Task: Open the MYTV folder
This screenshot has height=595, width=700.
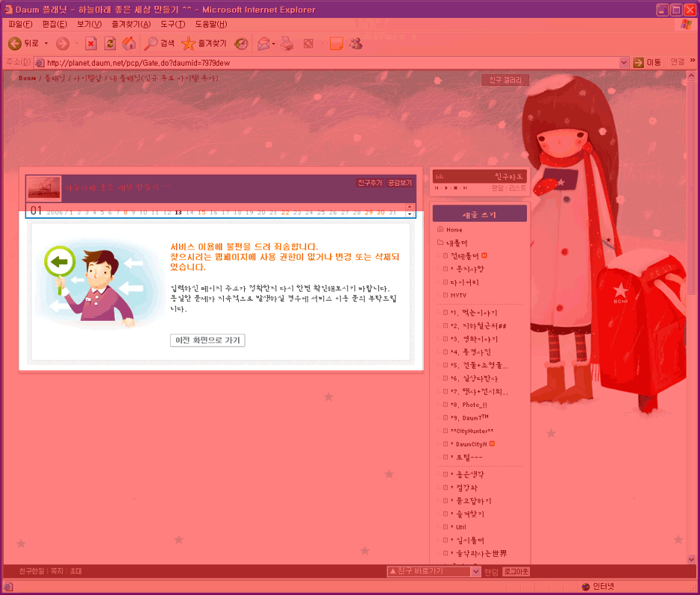Action: (x=458, y=296)
